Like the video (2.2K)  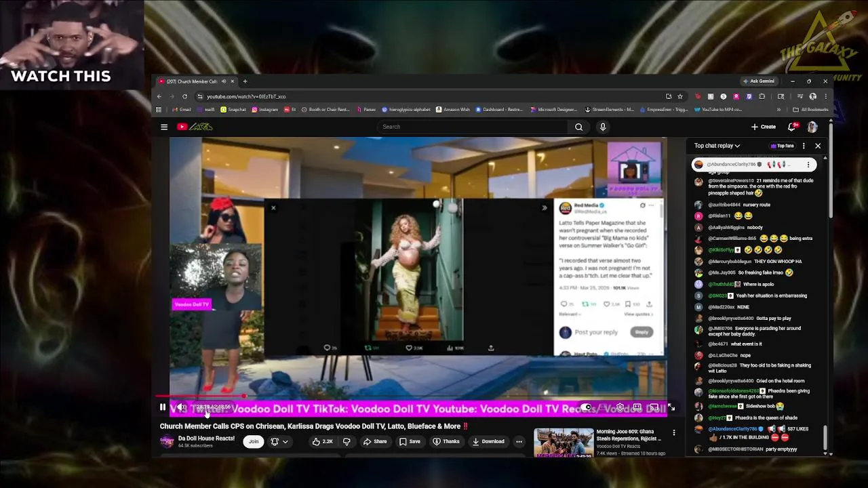coord(323,441)
